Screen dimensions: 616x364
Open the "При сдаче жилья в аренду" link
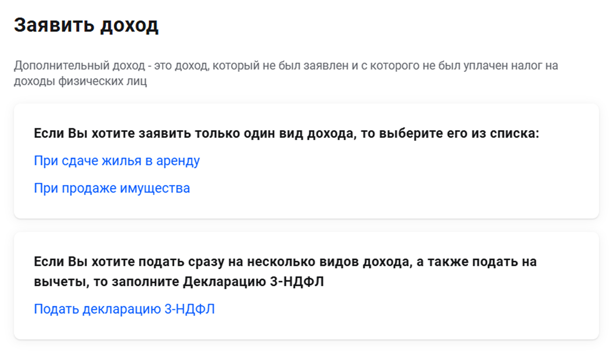pos(117,161)
